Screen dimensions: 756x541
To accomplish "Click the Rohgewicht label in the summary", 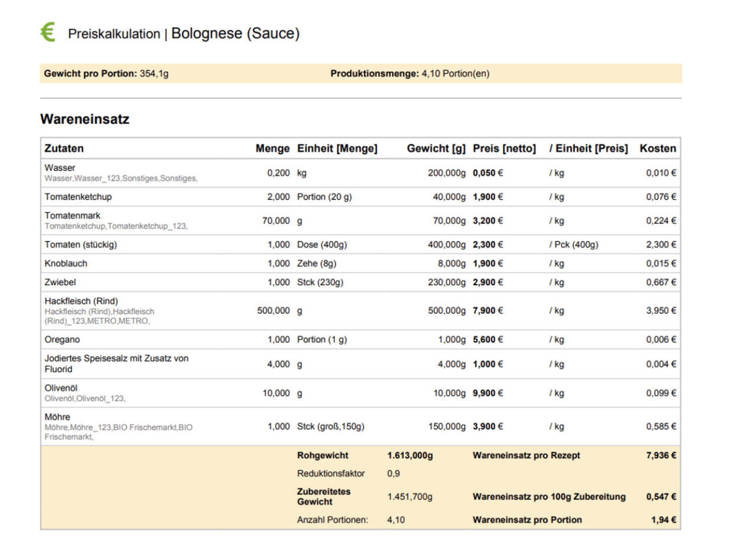I will [x=322, y=455].
